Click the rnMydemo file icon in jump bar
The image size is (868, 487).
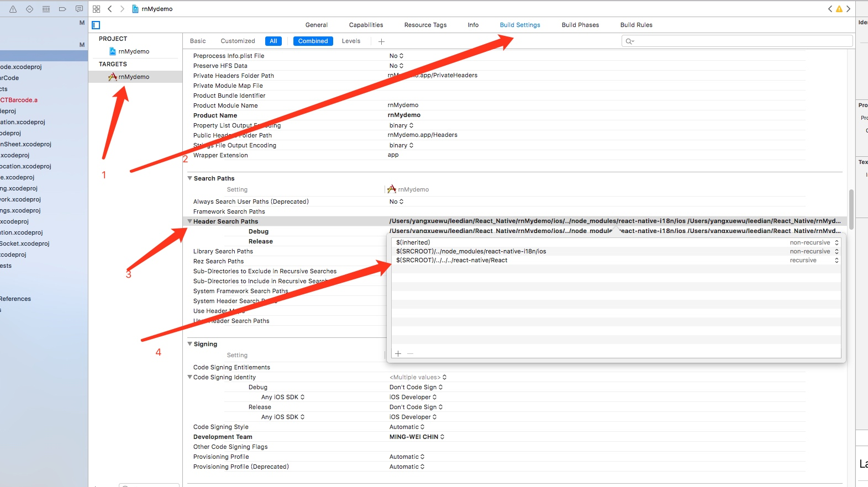135,9
